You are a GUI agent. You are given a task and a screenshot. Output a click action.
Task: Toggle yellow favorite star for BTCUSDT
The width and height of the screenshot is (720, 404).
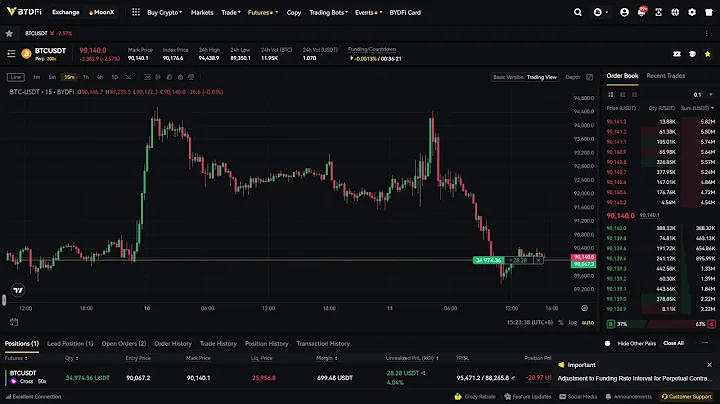[708, 54]
